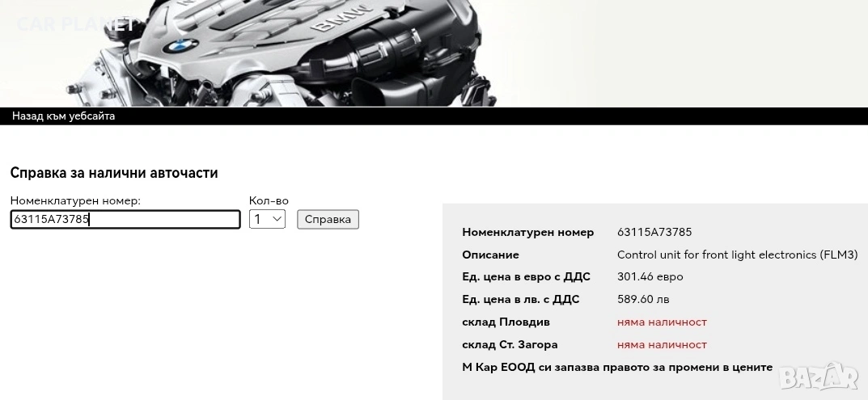Click the Справка button
The image size is (868, 400).
pos(328,219)
